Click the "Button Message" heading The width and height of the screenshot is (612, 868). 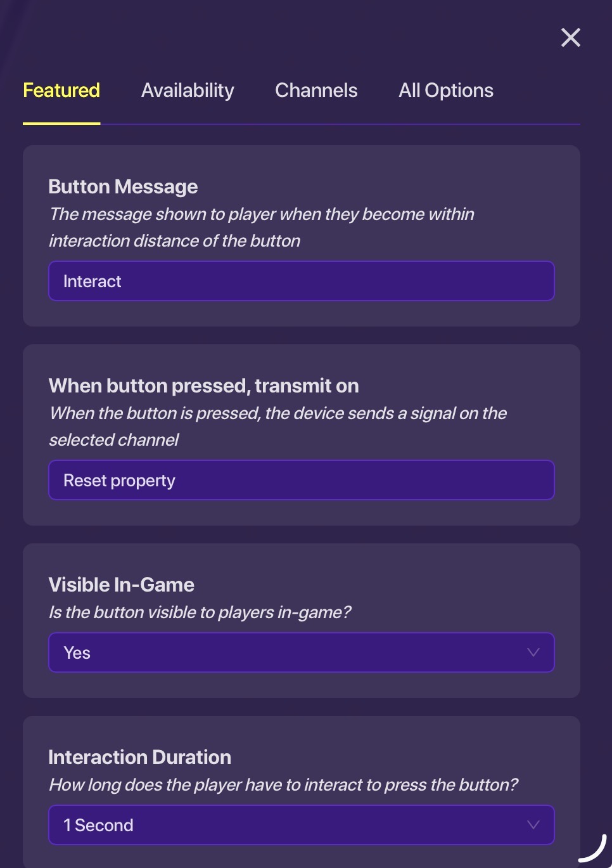click(x=123, y=187)
